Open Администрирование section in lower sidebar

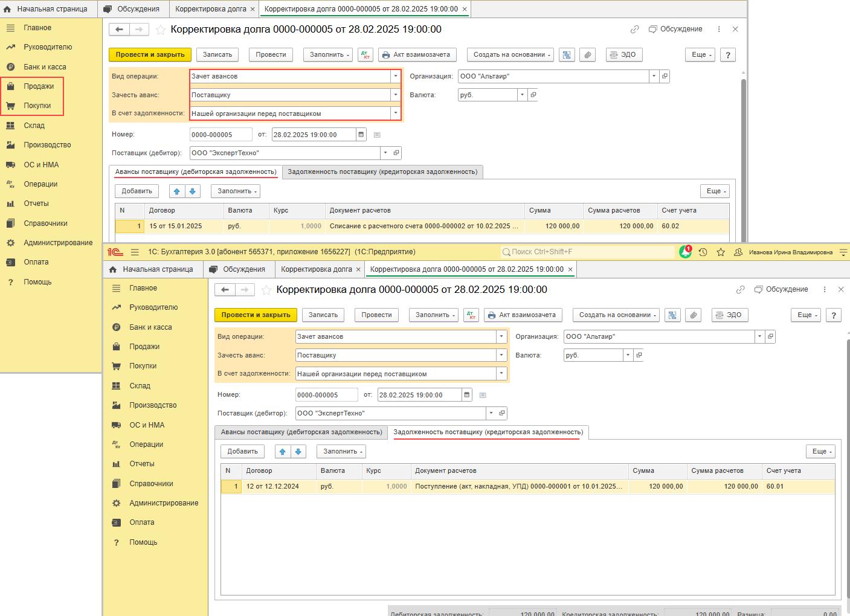click(164, 503)
